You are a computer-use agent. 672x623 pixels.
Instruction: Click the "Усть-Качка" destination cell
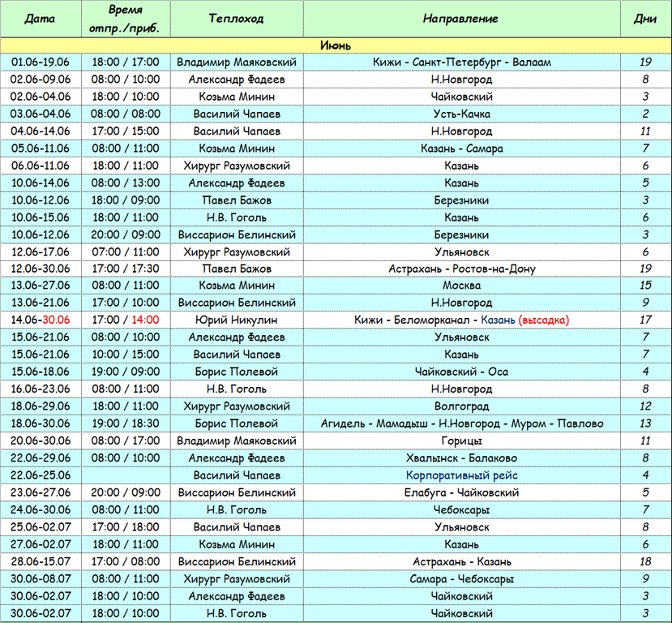click(x=461, y=114)
